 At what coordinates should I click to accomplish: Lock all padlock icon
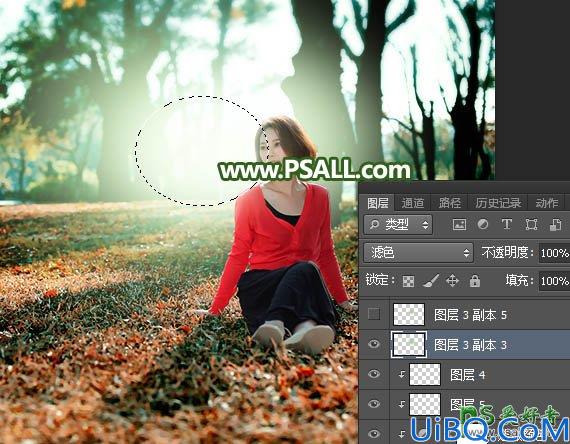tap(475, 281)
